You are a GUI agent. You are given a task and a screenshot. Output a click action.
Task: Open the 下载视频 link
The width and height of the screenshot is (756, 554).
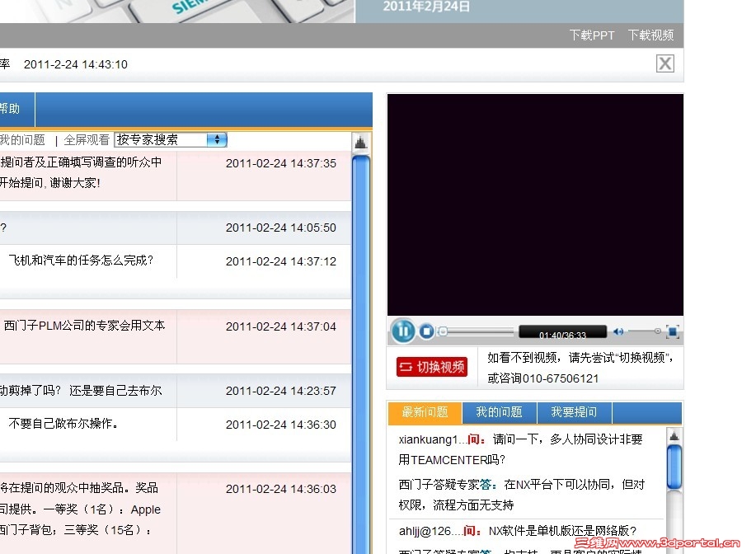coord(650,35)
